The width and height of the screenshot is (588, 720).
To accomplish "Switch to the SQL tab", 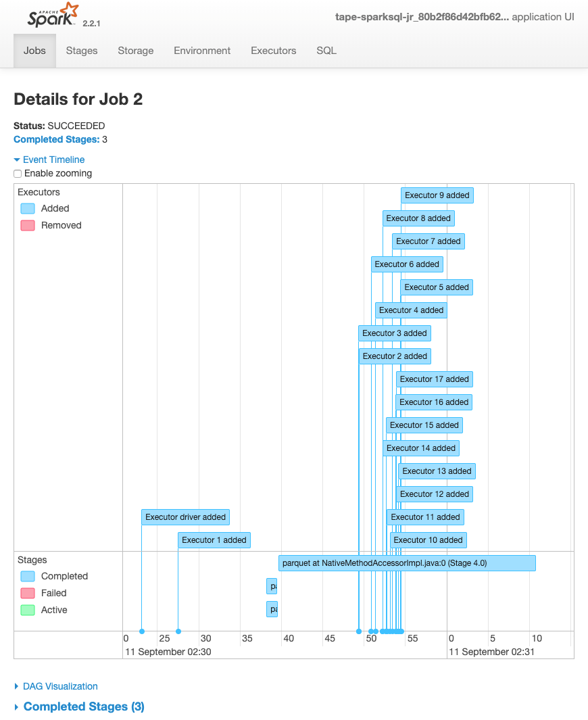I will [x=326, y=51].
